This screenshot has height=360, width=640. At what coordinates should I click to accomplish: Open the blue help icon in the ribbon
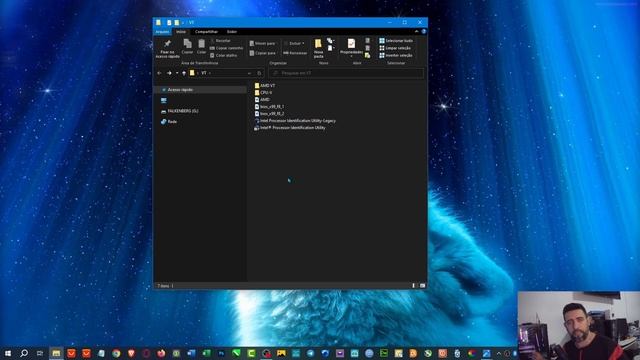(x=424, y=31)
